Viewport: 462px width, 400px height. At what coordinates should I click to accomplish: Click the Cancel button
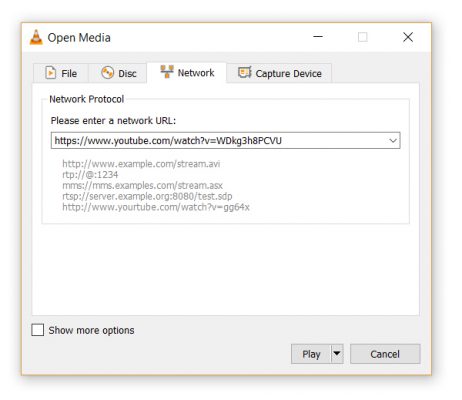pos(385,354)
